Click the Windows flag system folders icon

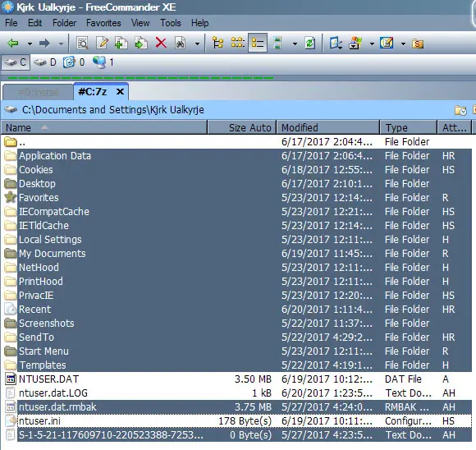tap(355, 44)
